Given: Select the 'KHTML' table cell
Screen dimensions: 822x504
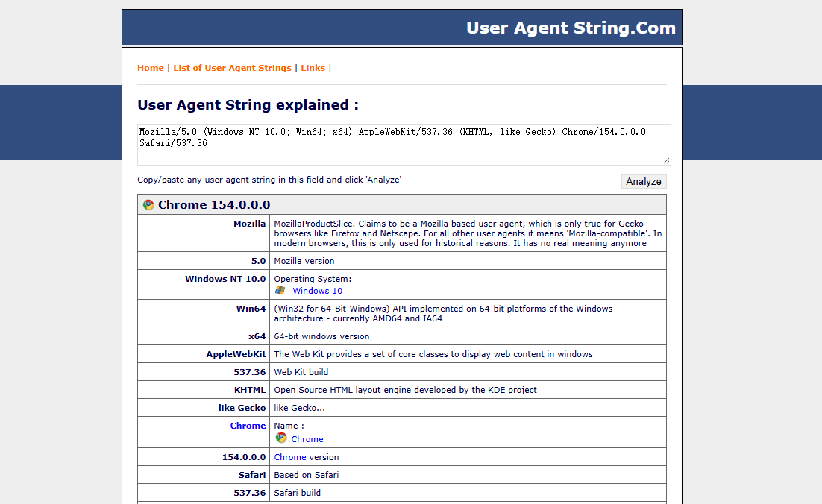Looking at the screenshot, I should (x=204, y=390).
